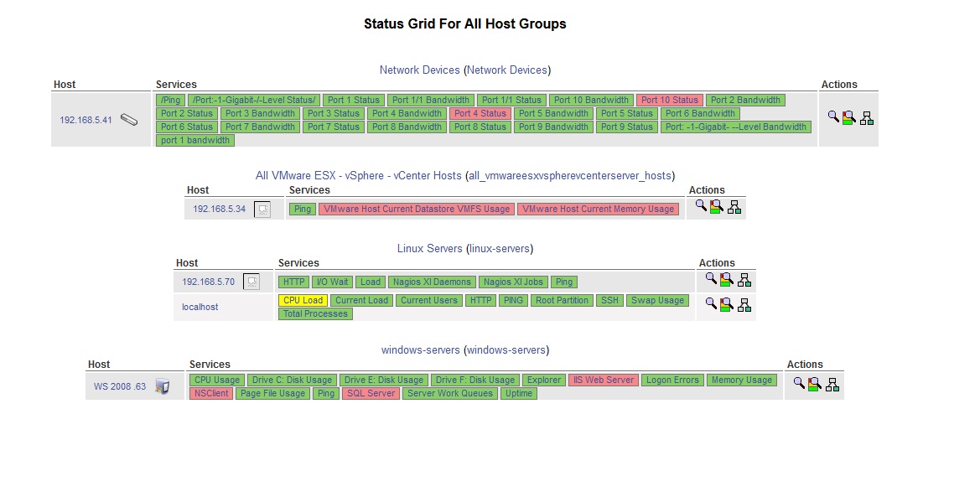Open the localhost host link

coord(200,307)
